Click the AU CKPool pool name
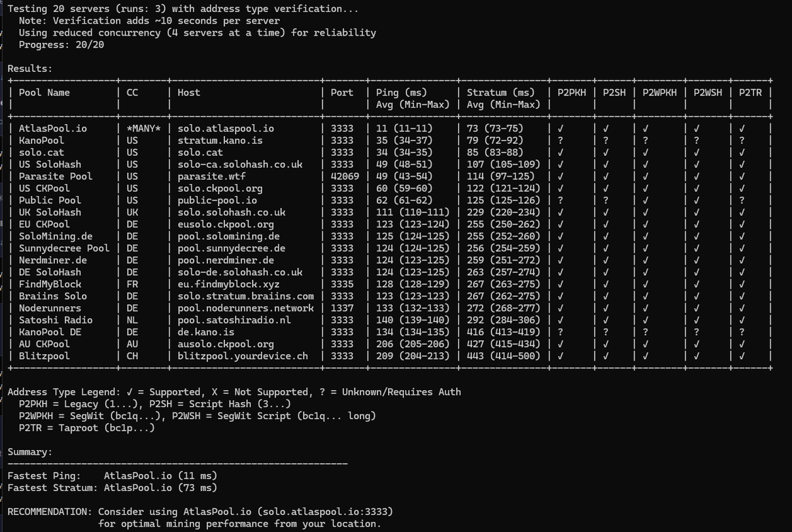Image resolution: width=792 pixels, height=532 pixels. 44,344
